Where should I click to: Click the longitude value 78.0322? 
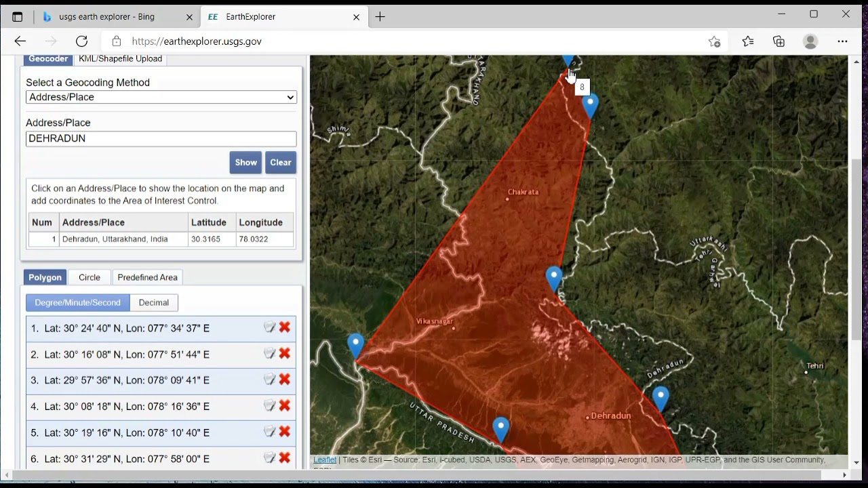[x=254, y=239]
